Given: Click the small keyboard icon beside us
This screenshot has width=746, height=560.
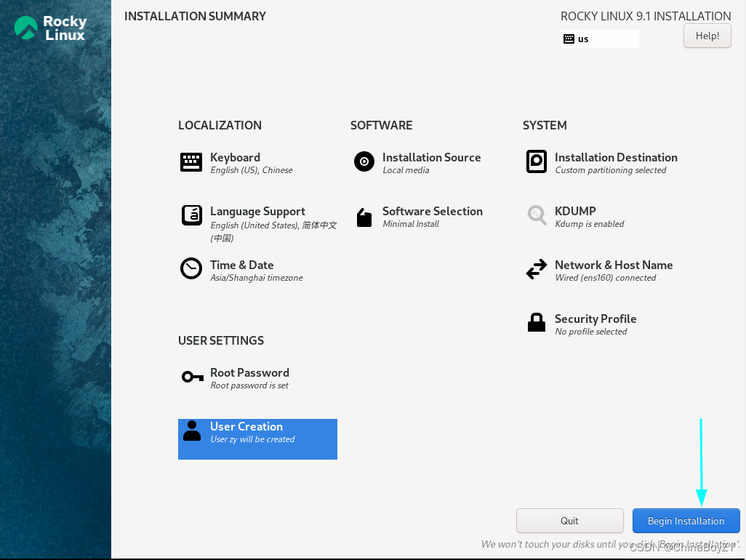Looking at the screenshot, I should tap(568, 38).
